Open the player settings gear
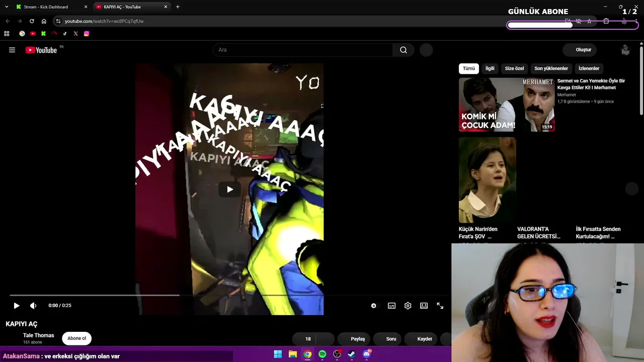 [408, 306]
